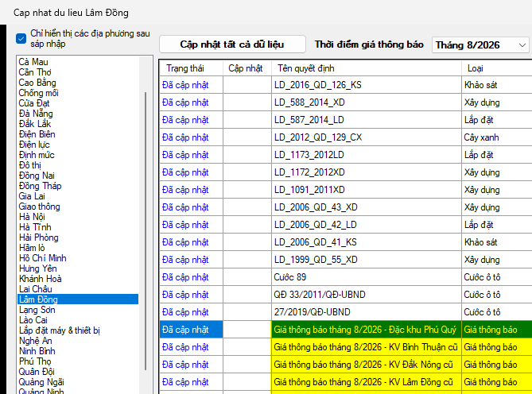Click the province list vertical scrollbar
This screenshot has height=394, width=532.
click(x=146, y=230)
